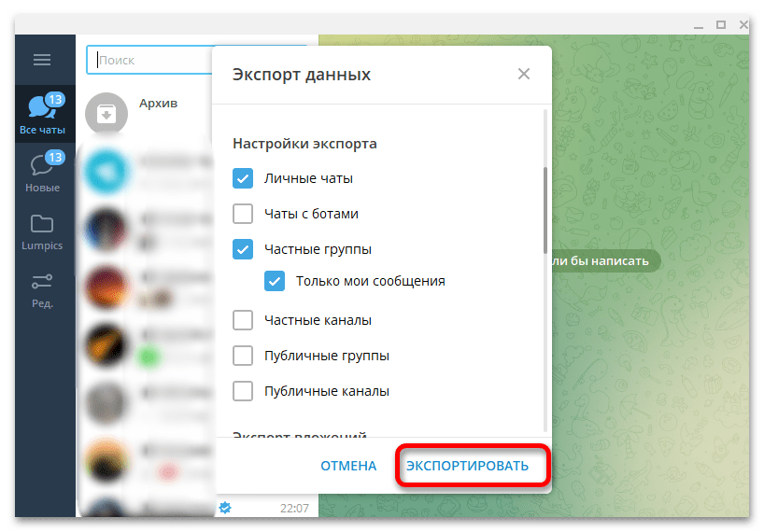Toggle Только мои сообщения option
This screenshot has width=764, height=532.
[275, 281]
